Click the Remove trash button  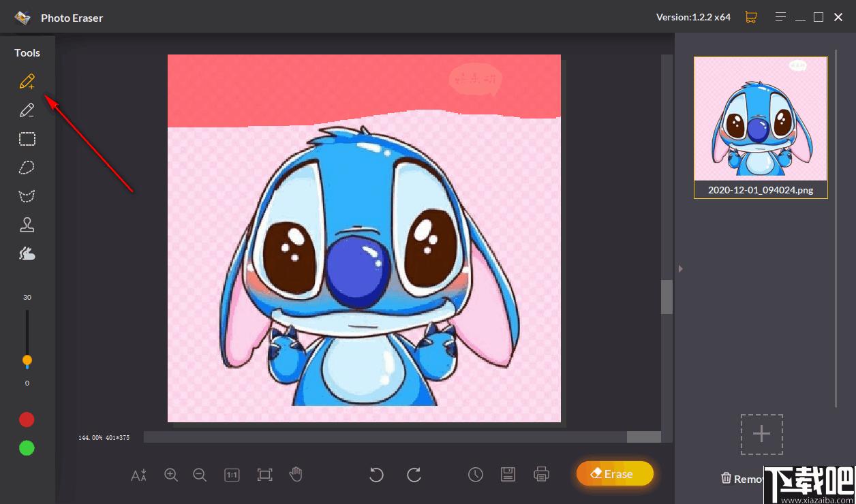pos(742,479)
